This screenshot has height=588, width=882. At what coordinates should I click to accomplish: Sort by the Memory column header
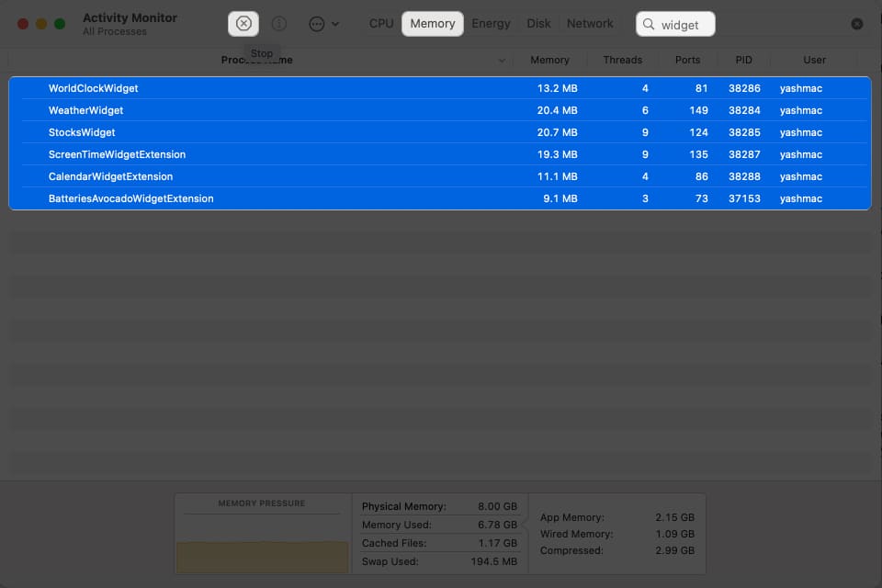click(549, 61)
